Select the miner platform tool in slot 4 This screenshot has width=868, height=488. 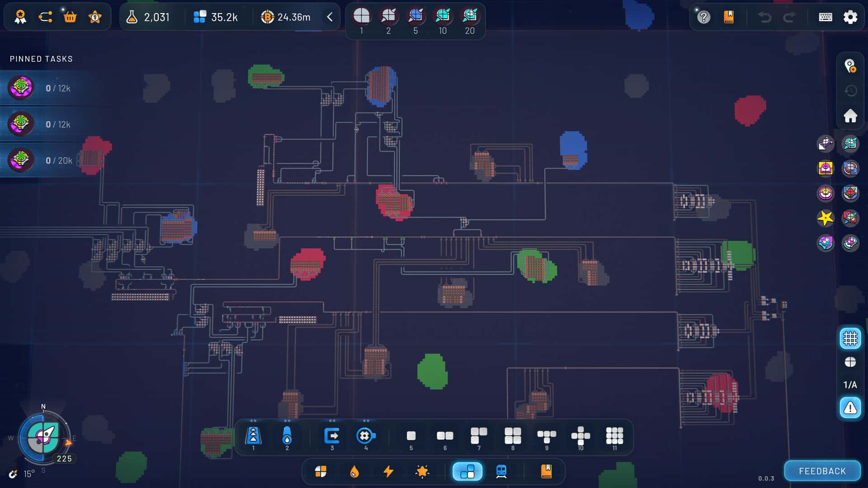[x=366, y=436]
